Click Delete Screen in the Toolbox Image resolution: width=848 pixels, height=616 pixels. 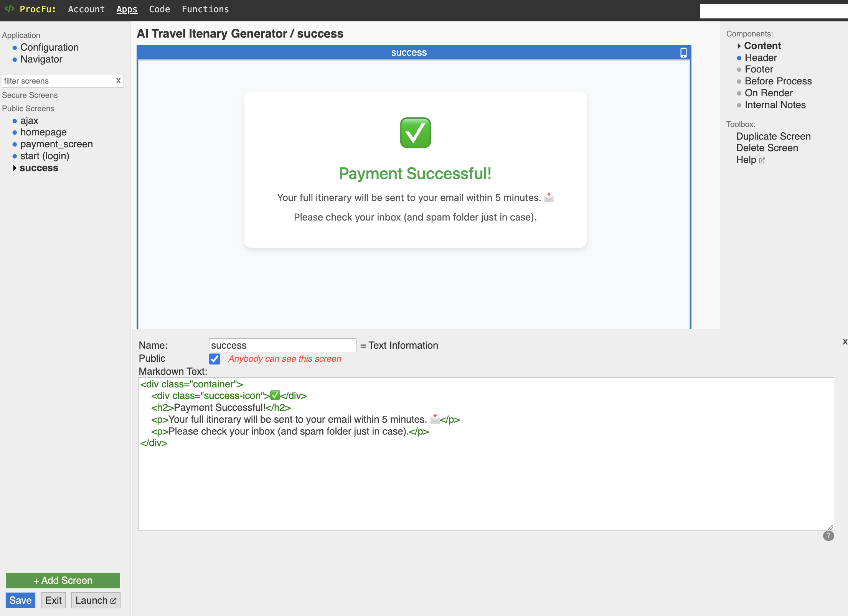[x=767, y=148]
